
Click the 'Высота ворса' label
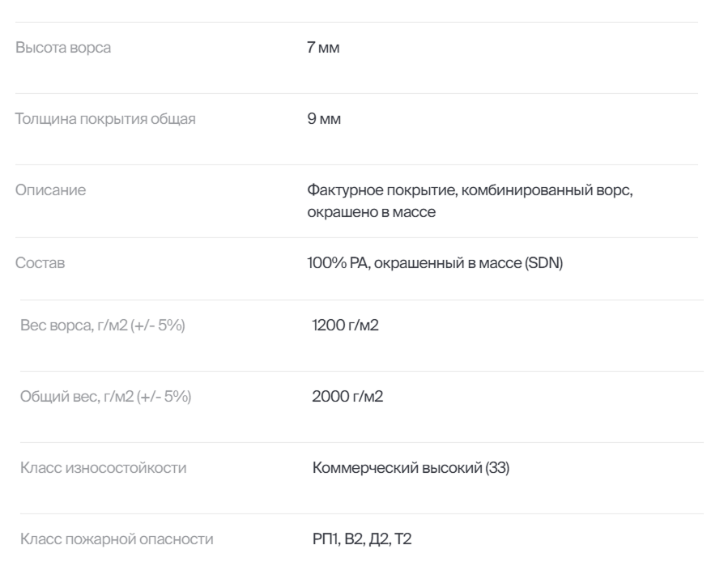pos(64,49)
